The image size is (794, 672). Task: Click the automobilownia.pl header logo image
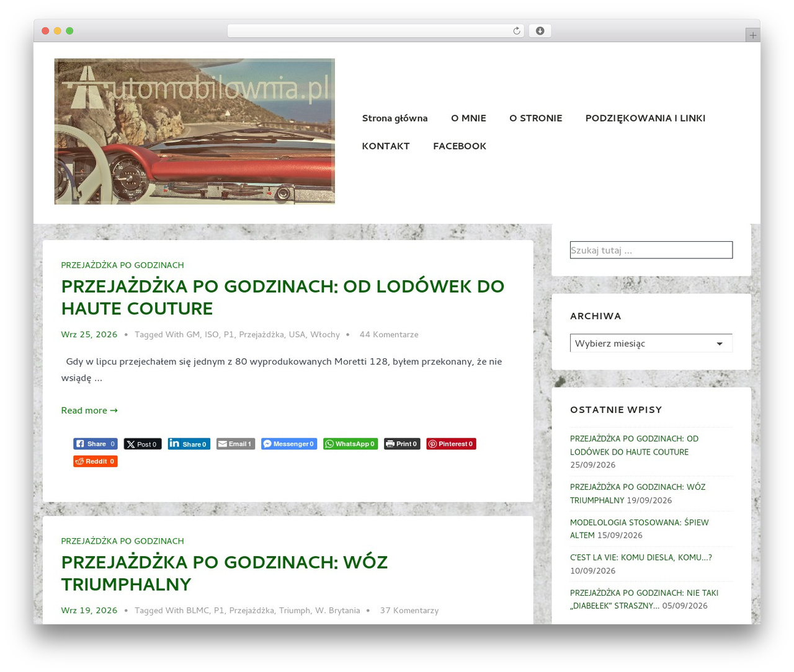coord(195,131)
